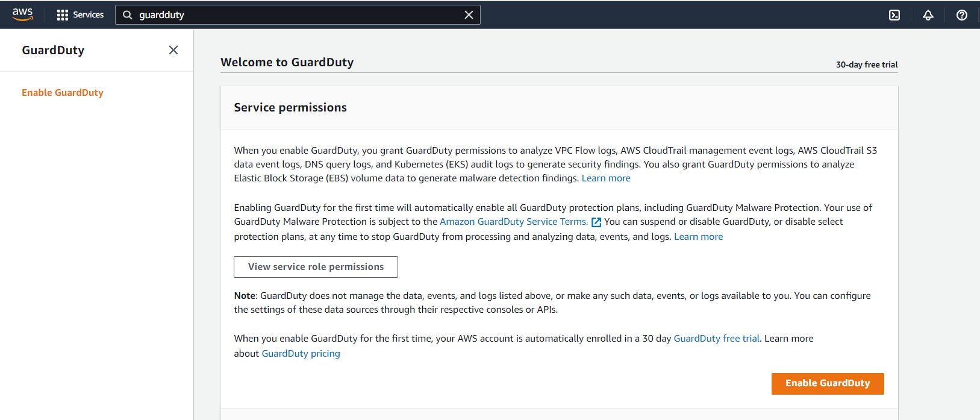Clear the guardduty search text
This screenshot has width=980, height=420.
pyautogui.click(x=469, y=15)
